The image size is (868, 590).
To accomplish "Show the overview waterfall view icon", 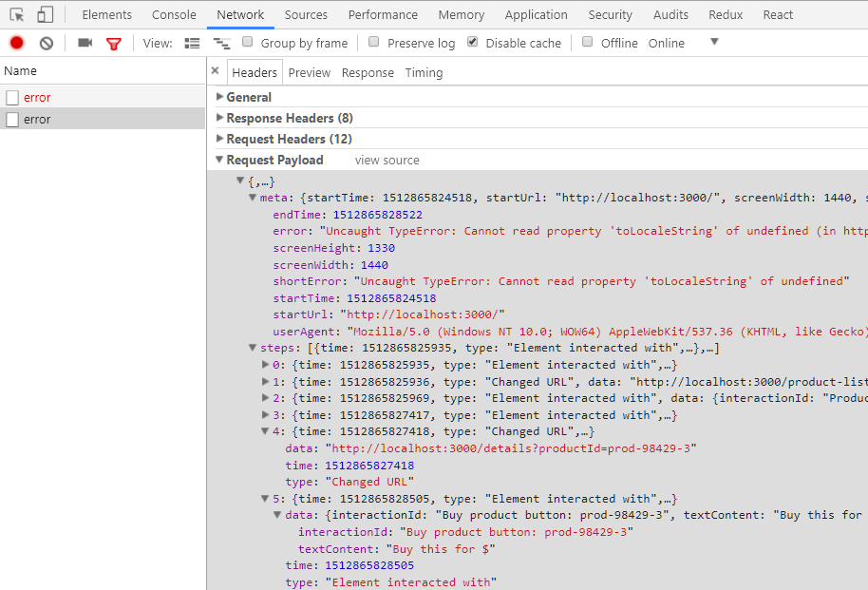I will [221, 43].
